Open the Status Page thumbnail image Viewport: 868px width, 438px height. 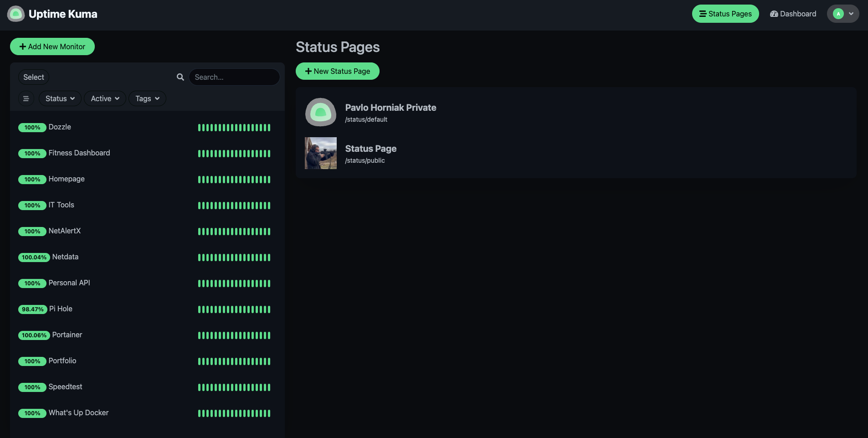320,153
